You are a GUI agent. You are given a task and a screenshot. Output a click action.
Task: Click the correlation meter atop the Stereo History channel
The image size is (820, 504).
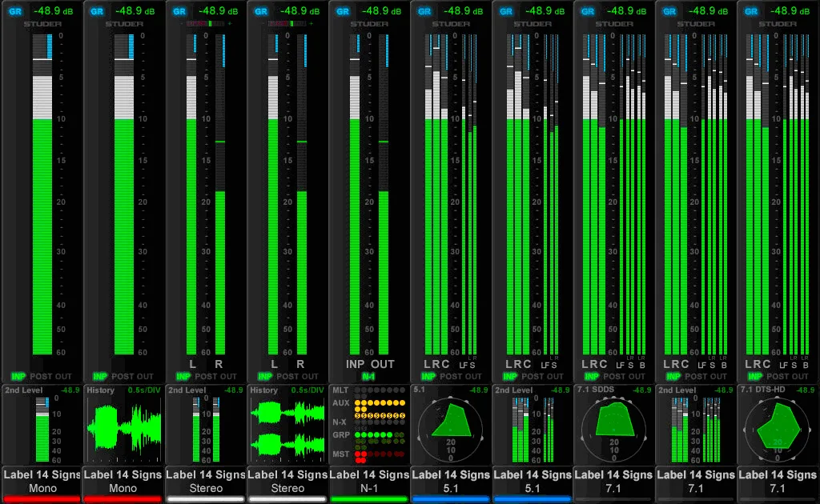pos(287,24)
